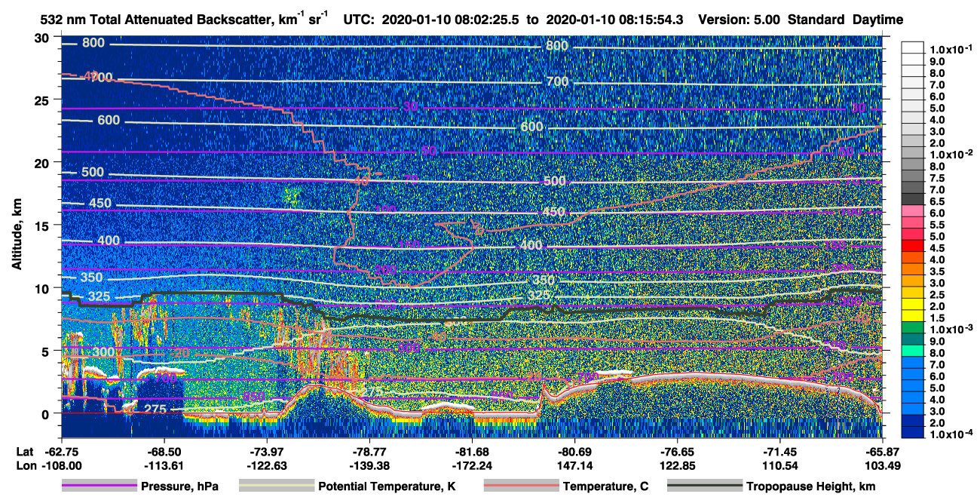Image resolution: width=980 pixels, height=503 pixels.
Task: Select altitude tick label 30
Action: (x=42, y=38)
